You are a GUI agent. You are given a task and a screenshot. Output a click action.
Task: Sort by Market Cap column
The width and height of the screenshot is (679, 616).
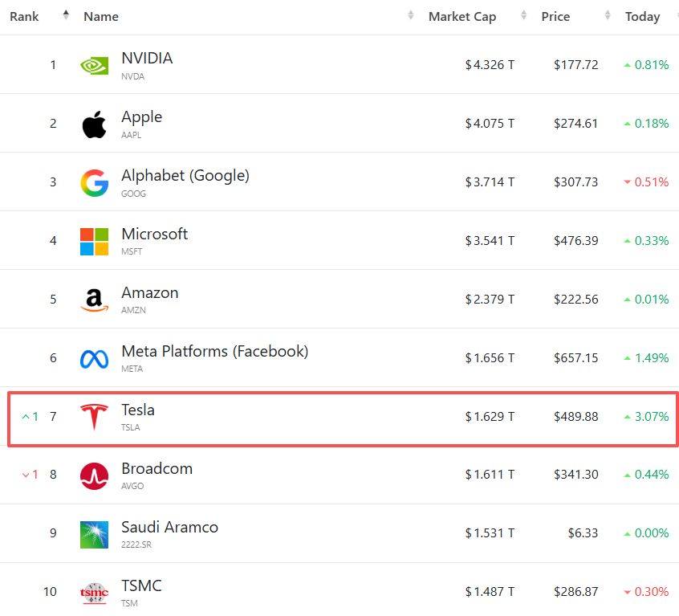point(461,16)
